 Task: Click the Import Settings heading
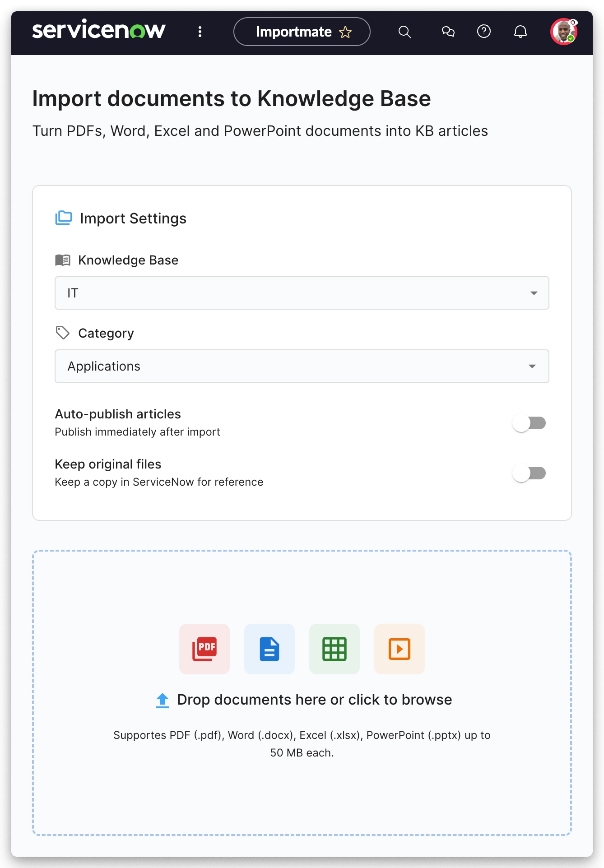(x=133, y=218)
